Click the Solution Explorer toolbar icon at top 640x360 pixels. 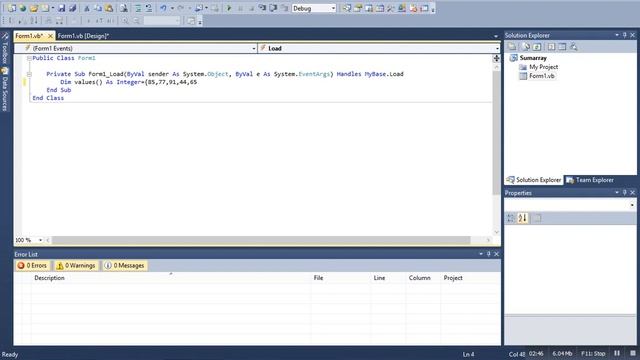(x=347, y=8)
